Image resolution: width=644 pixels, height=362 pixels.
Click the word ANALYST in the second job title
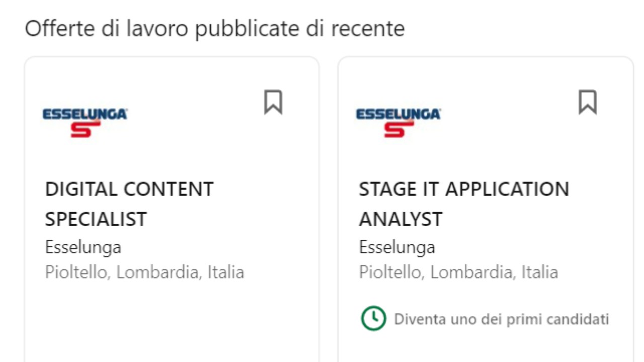tap(400, 219)
